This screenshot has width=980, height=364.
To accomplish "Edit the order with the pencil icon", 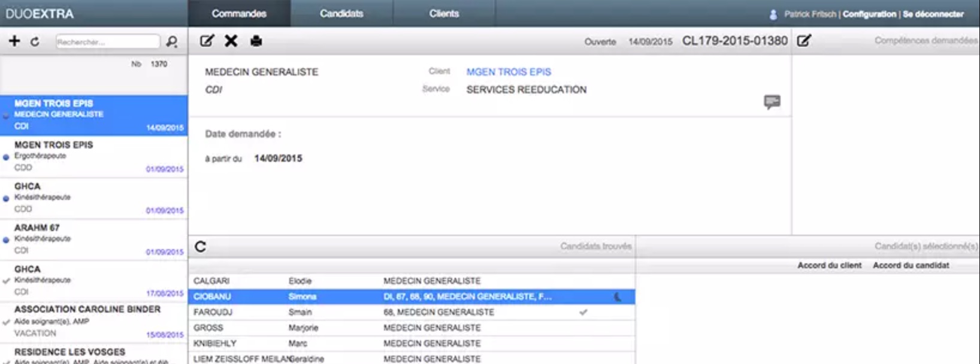I will point(207,41).
